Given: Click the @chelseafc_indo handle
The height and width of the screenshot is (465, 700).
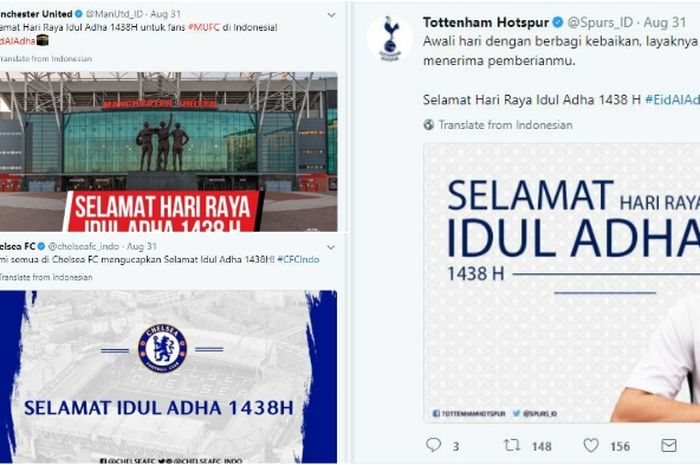Looking at the screenshot, I should pos(83,246).
